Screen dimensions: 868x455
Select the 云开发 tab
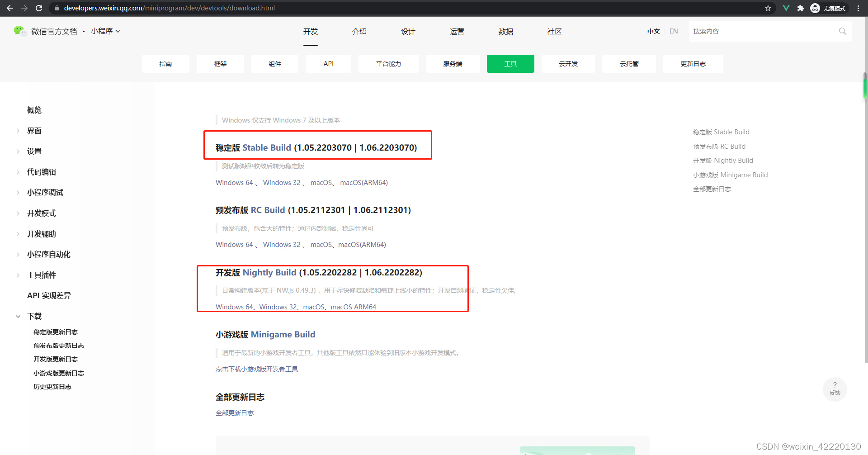click(568, 64)
